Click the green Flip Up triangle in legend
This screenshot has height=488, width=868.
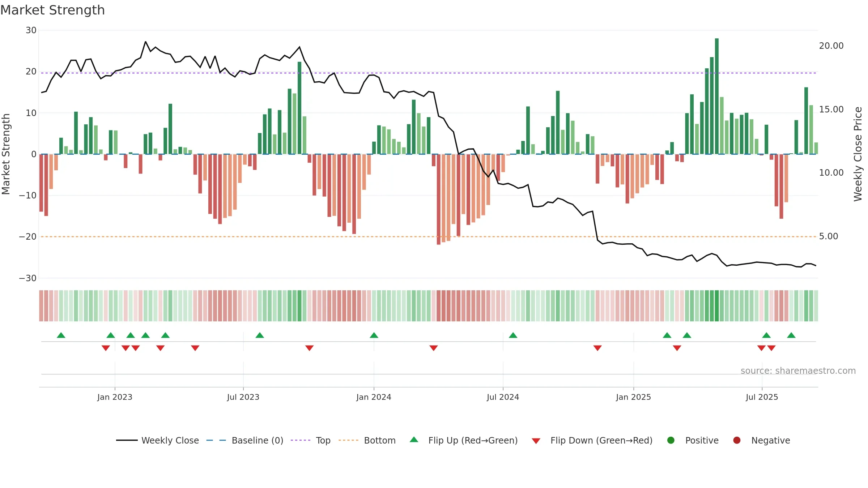click(x=414, y=440)
